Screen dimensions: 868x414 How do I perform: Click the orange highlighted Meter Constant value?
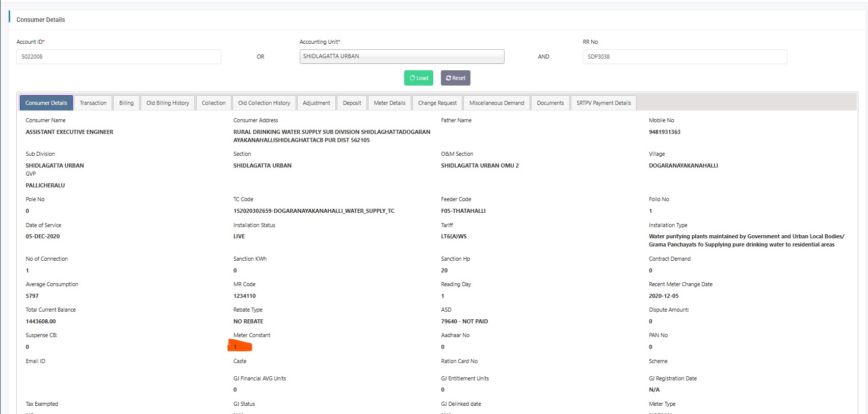240,347
